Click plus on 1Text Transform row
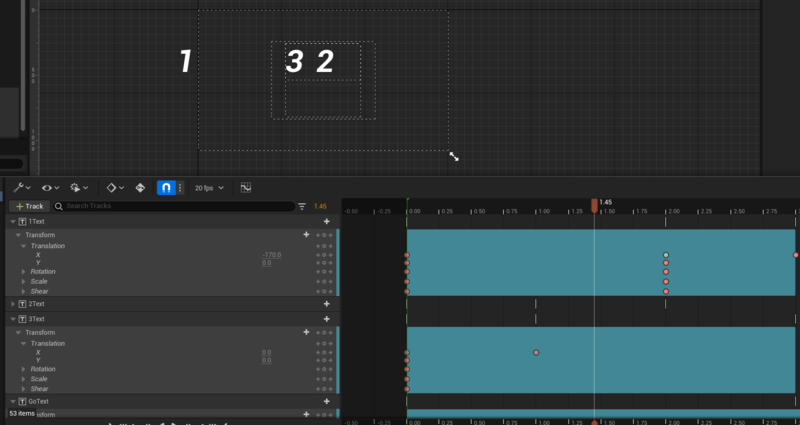The image size is (800, 425). coord(306,235)
